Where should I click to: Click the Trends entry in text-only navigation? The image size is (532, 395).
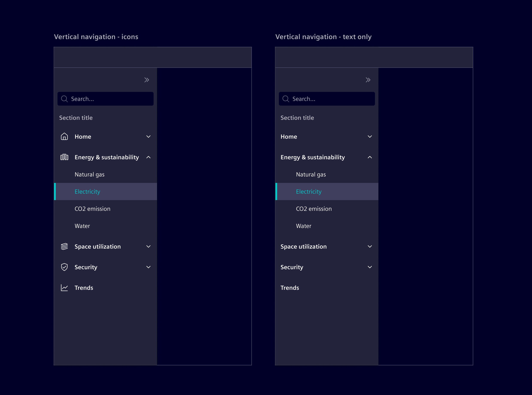click(290, 287)
